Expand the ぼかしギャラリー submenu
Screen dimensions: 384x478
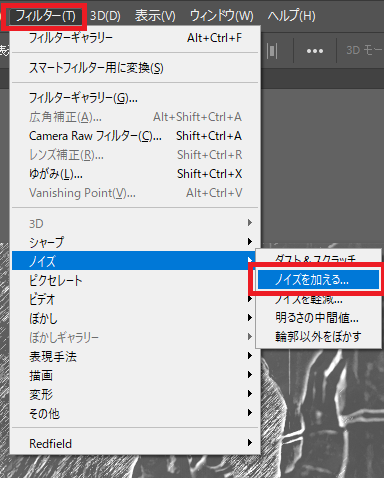pyautogui.click(x=135, y=337)
